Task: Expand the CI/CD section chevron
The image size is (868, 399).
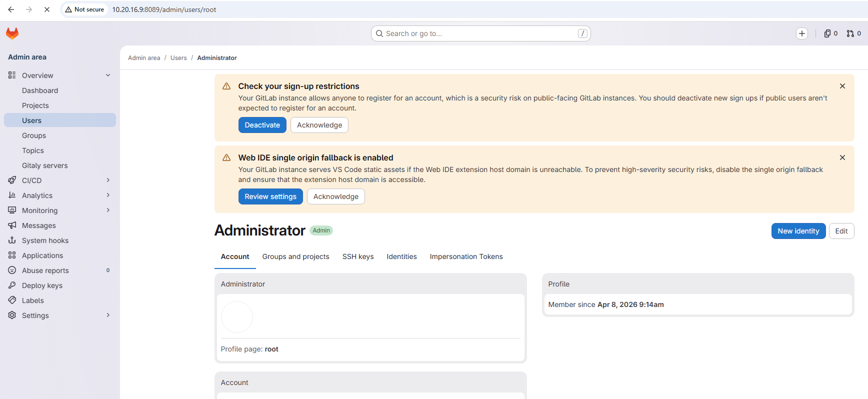Action: point(108,180)
